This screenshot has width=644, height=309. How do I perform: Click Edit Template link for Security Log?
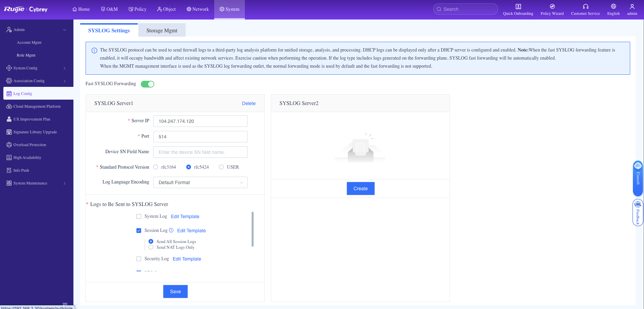(187, 259)
